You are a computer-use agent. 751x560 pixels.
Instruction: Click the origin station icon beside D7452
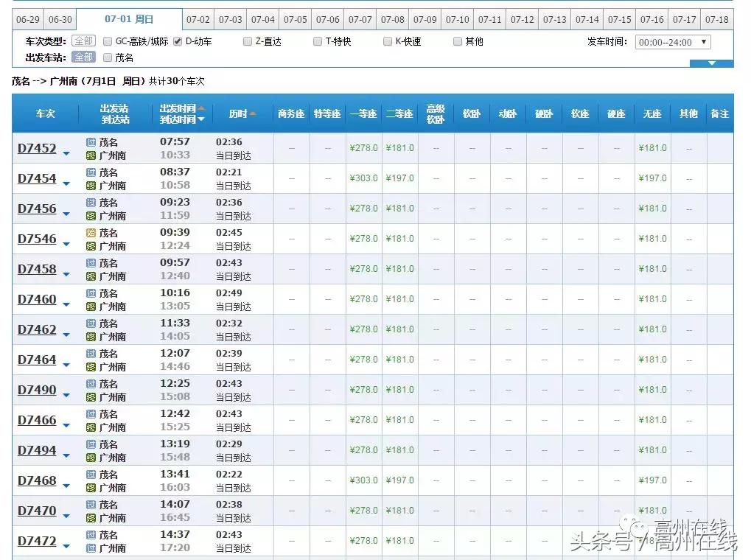coord(91,142)
